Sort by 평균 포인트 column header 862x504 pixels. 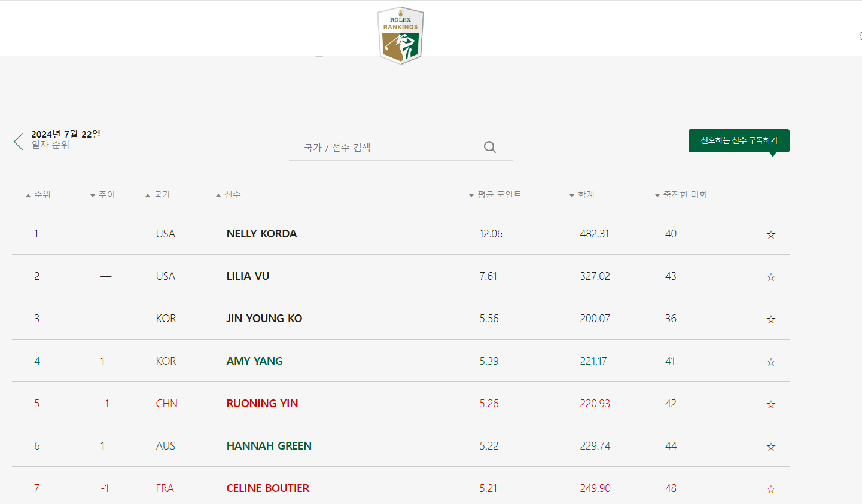(x=495, y=195)
